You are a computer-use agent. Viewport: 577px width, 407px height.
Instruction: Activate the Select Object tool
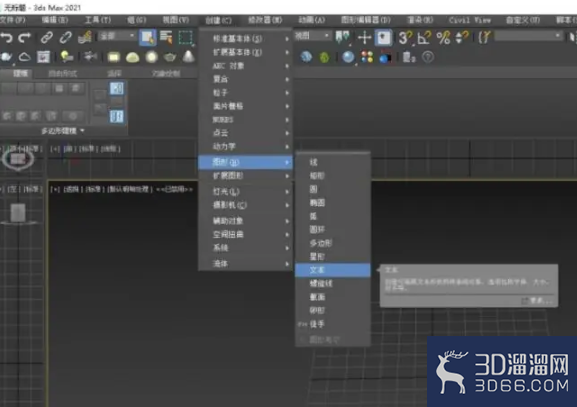tap(148, 38)
